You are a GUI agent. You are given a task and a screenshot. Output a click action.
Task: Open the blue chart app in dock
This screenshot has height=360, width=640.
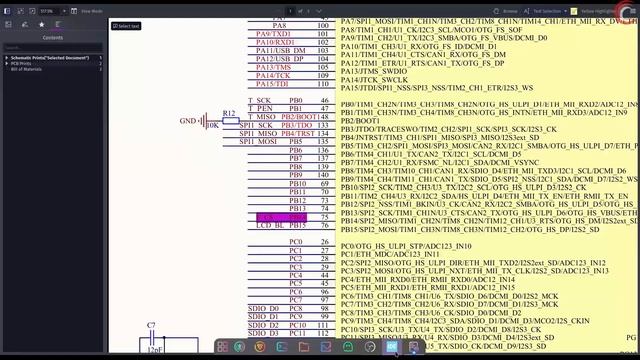pos(326,347)
